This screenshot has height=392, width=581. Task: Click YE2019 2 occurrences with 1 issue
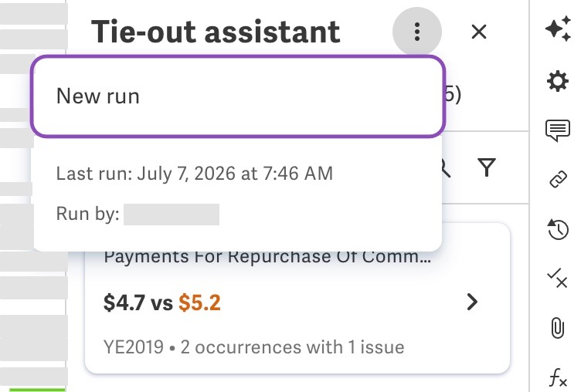coord(254,347)
